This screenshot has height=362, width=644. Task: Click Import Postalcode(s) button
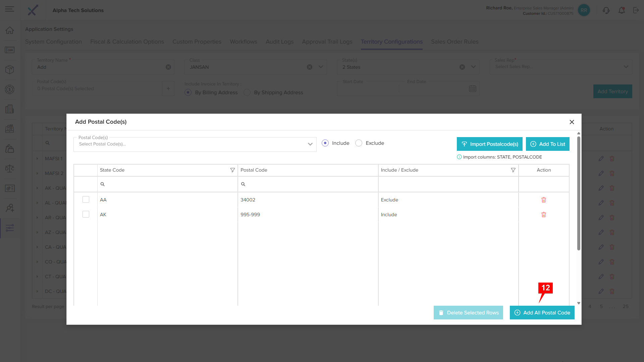point(489,144)
